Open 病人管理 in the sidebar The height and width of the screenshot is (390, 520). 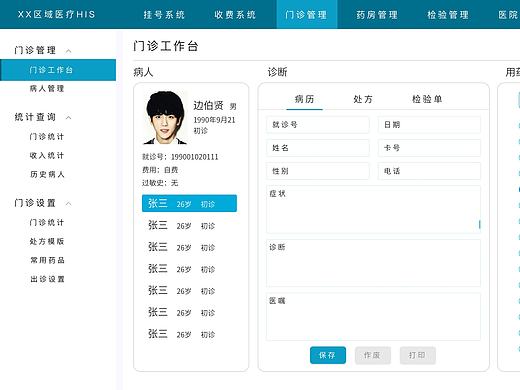tap(47, 89)
